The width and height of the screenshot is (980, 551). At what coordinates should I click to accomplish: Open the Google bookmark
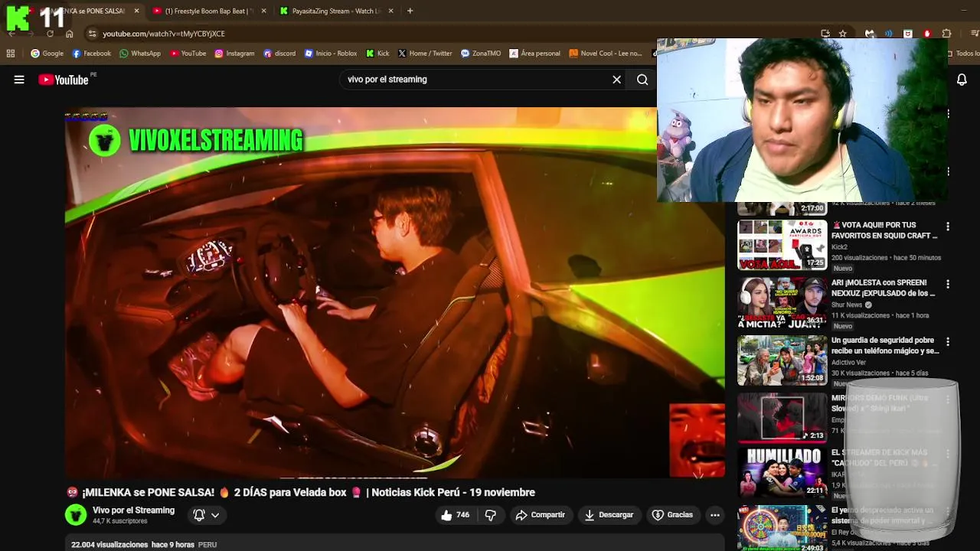[x=47, y=54]
